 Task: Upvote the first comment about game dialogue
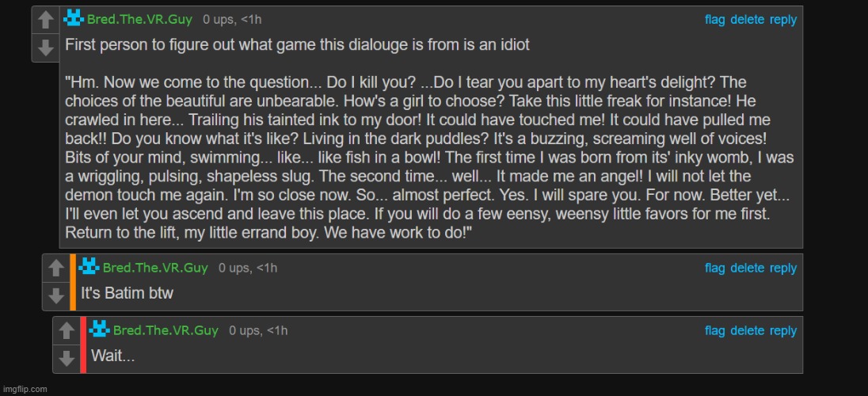tap(45, 21)
